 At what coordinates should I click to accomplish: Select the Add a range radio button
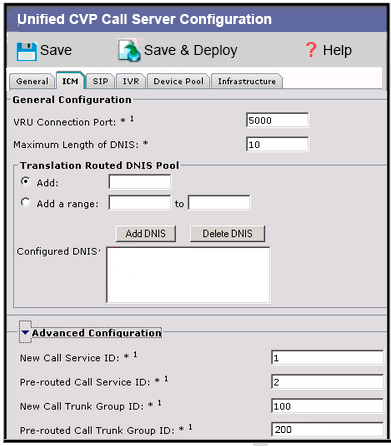[25, 202]
